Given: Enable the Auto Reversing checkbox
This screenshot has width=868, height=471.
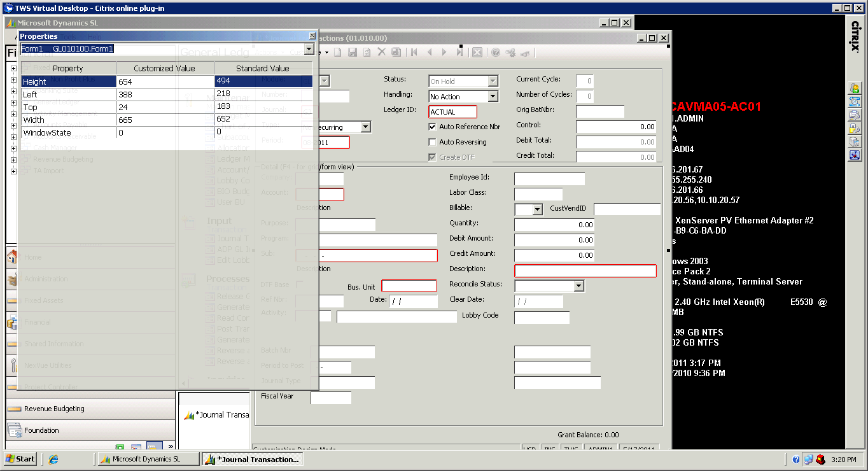Looking at the screenshot, I should [431, 141].
